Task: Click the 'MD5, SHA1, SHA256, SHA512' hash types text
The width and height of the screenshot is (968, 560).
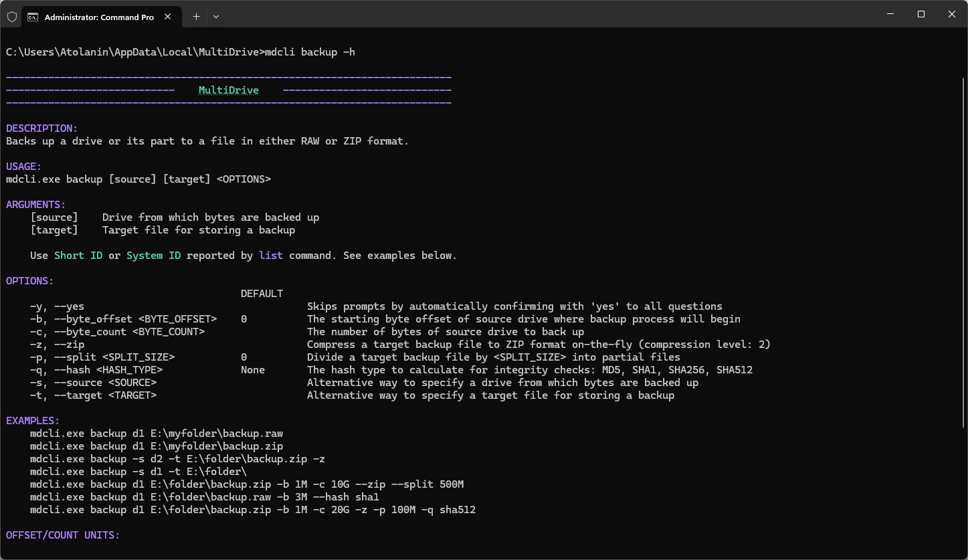Action: point(677,370)
